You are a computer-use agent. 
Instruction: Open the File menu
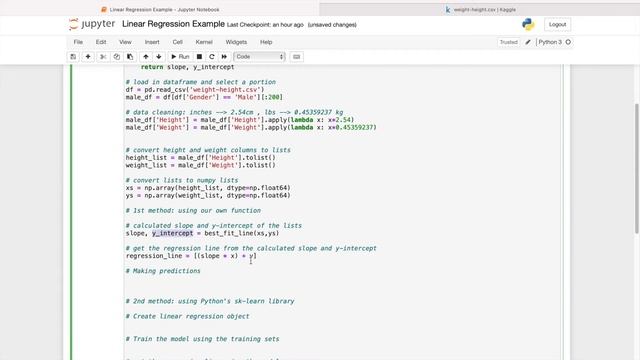78,42
